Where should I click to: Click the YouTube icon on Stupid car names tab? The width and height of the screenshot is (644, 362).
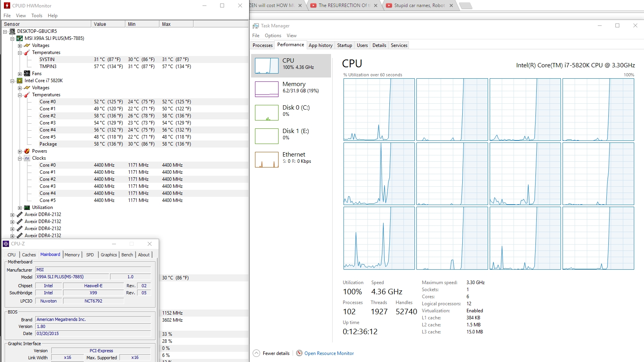click(x=389, y=5)
